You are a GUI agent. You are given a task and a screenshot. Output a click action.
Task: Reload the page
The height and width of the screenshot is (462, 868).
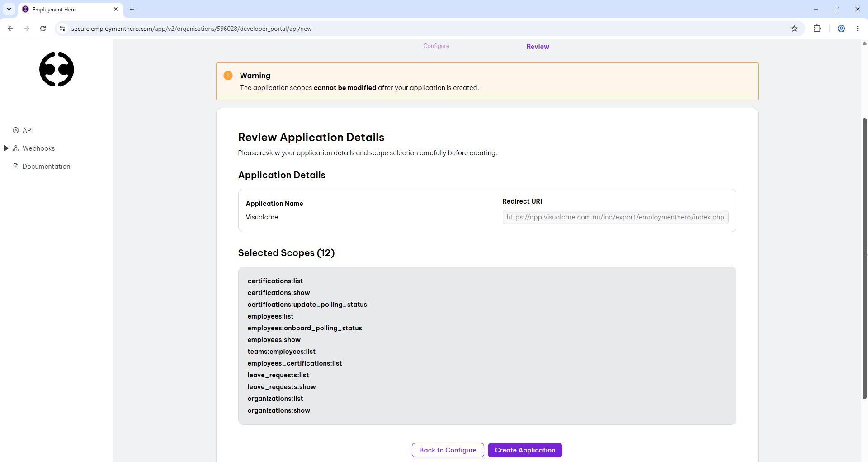(43, 29)
